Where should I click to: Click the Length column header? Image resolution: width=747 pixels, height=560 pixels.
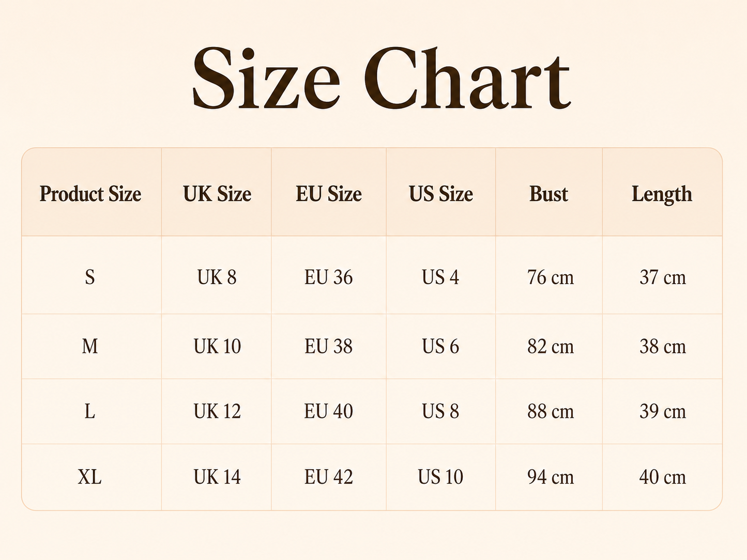pos(662,194)
